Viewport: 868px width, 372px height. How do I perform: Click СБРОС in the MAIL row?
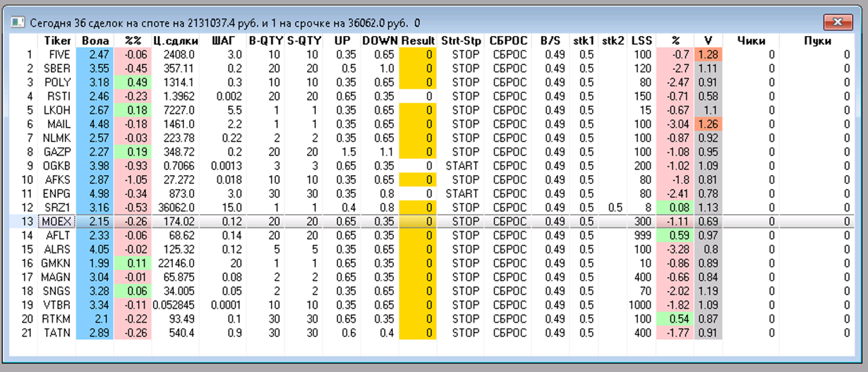[x=509, y=124]
